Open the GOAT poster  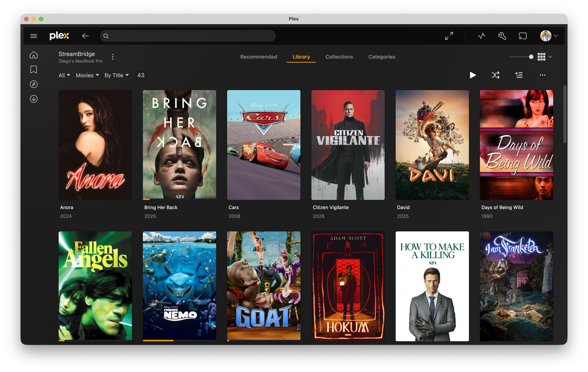tap(263, 286)
